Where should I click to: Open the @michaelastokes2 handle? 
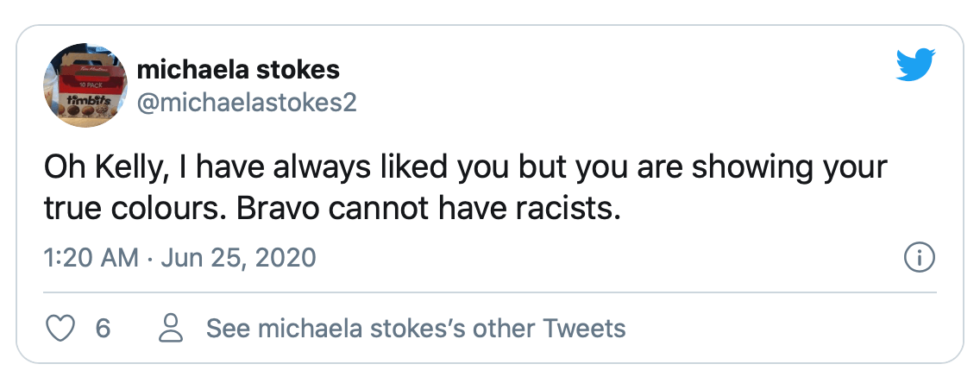click(x=247, y=102)
